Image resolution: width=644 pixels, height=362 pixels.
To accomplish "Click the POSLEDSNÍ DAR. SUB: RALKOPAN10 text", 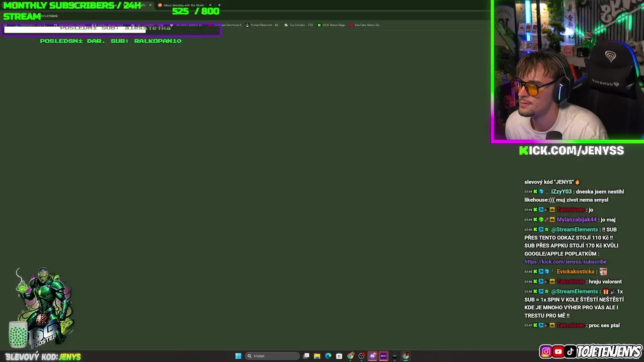I will pyautogui.click(x=111, y=41).
